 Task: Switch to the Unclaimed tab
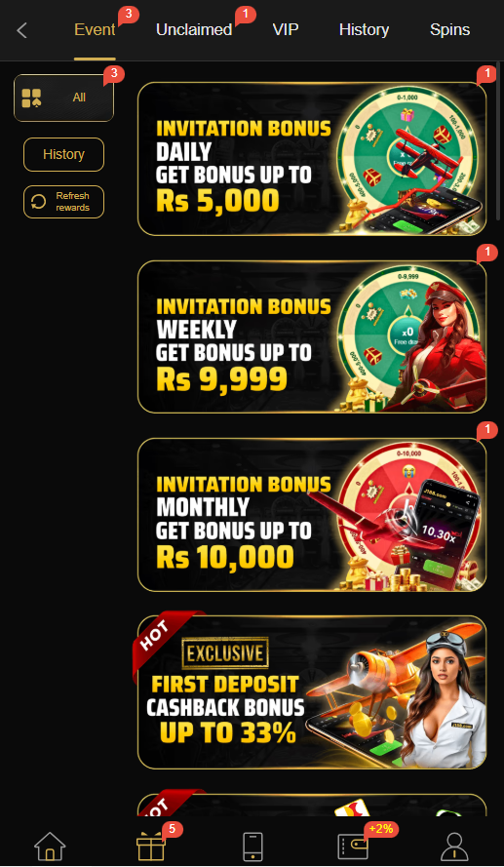pos(193,30)
